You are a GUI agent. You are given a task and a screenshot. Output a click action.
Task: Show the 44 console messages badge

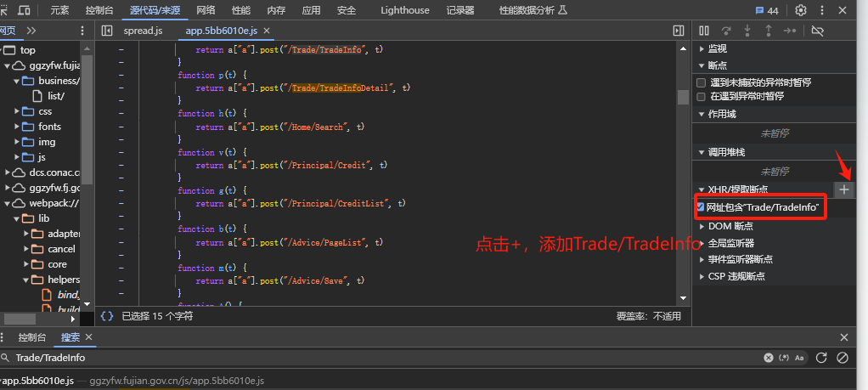pyautogui.click(x=767, y=10)
